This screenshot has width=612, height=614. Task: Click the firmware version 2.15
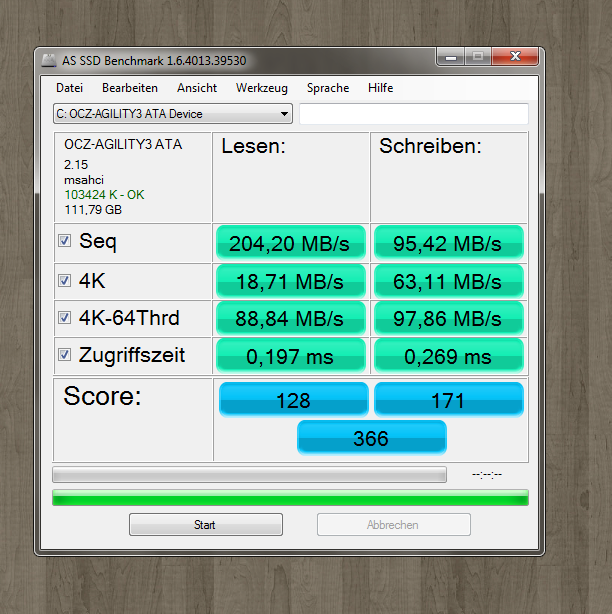click(76, 164)
